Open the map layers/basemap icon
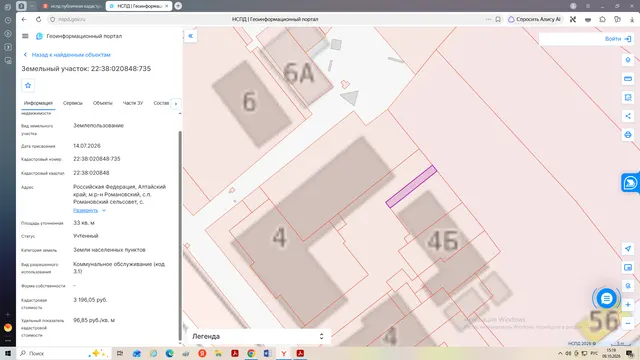Image resolution: width=640 pixels, height=360 pixels. coord(628,267)
